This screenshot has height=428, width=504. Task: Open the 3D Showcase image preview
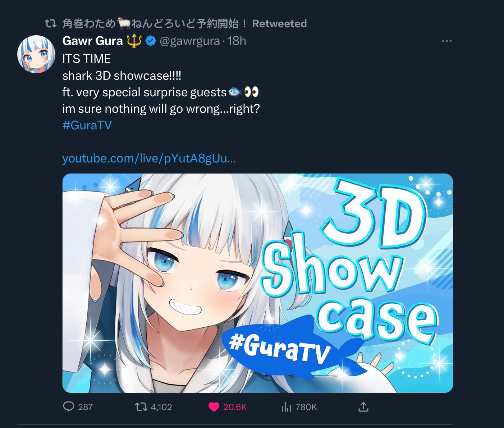tap(258, 283)
